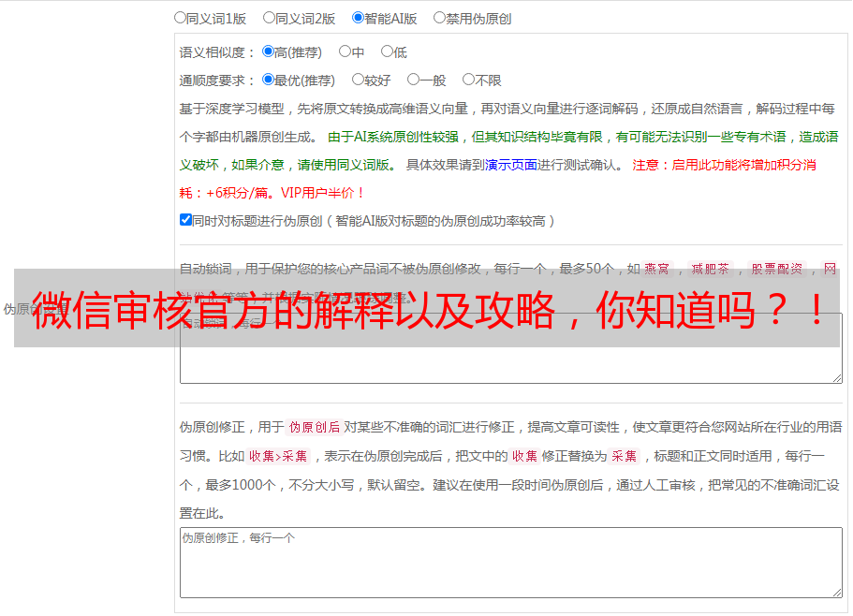Screen dimensions: 853x616
Task: Set 语义相似度 to 低
Action: (x=387, y=51)
